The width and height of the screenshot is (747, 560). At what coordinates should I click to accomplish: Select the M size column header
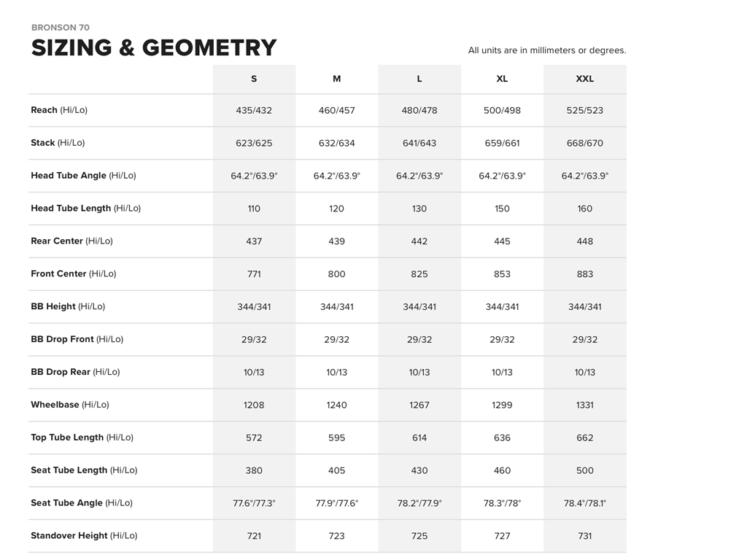[336, 79]
